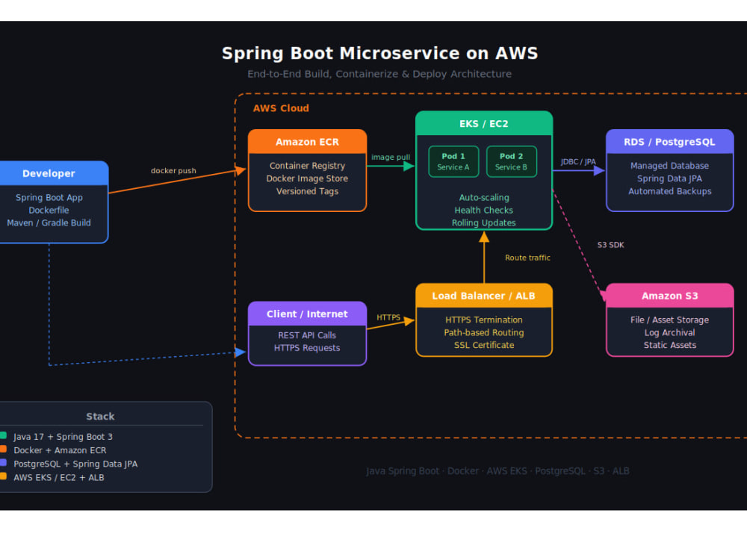Click 'Rolling Updates' text

point(484,223)
